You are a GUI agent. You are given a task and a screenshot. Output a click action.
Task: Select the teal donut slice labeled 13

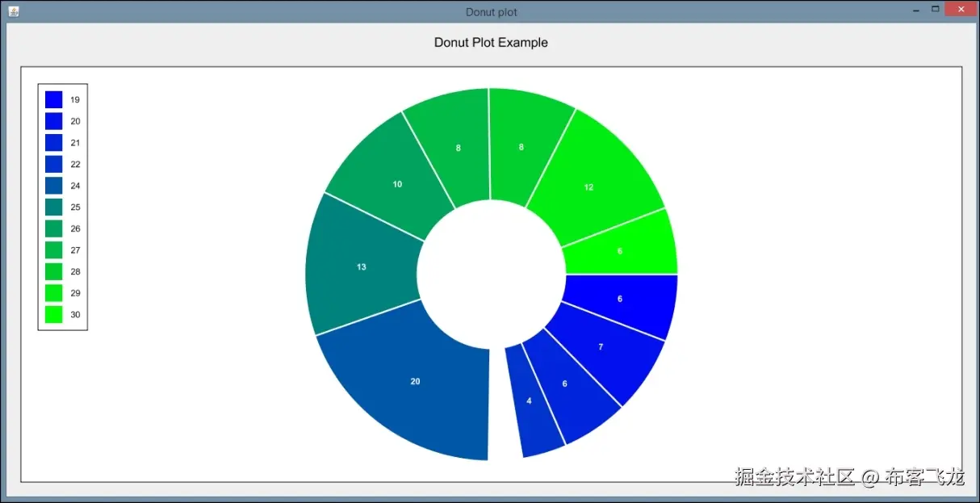click(x=362, y=266)
